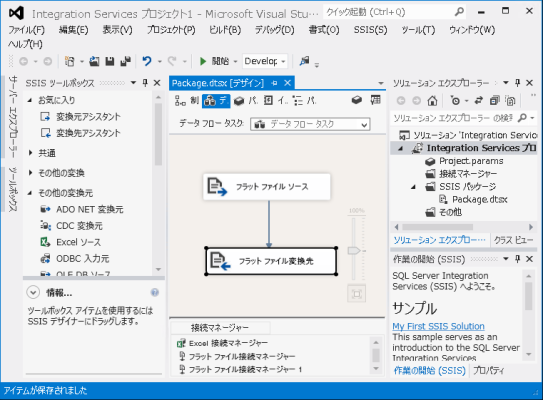Collapse the SSIS パッケージ folder
This screenshot has width=543, height=400.
[413, 187]
